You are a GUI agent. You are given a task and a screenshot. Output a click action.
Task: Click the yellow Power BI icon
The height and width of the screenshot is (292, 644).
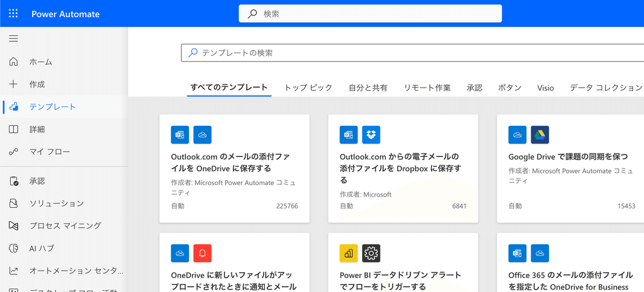pos(349,253)
